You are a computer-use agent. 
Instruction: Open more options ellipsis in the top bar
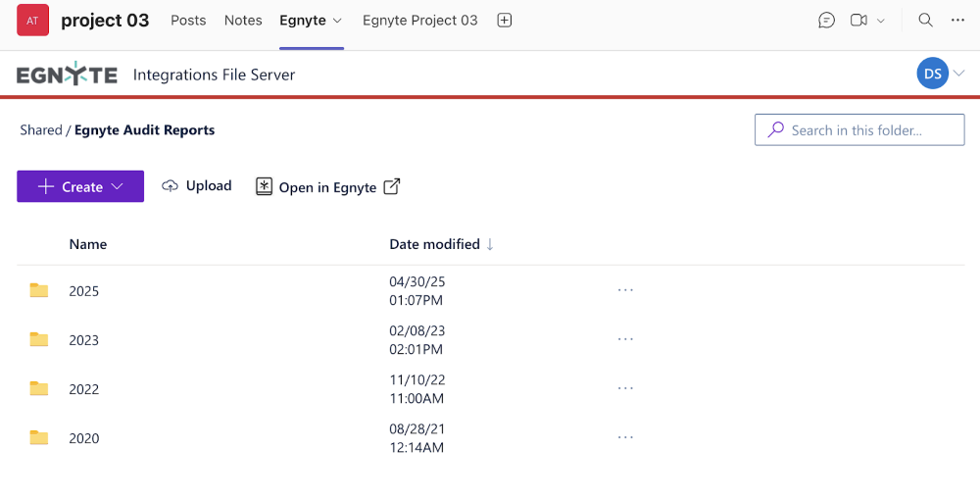pyautogui.click(x=957, y=20)
